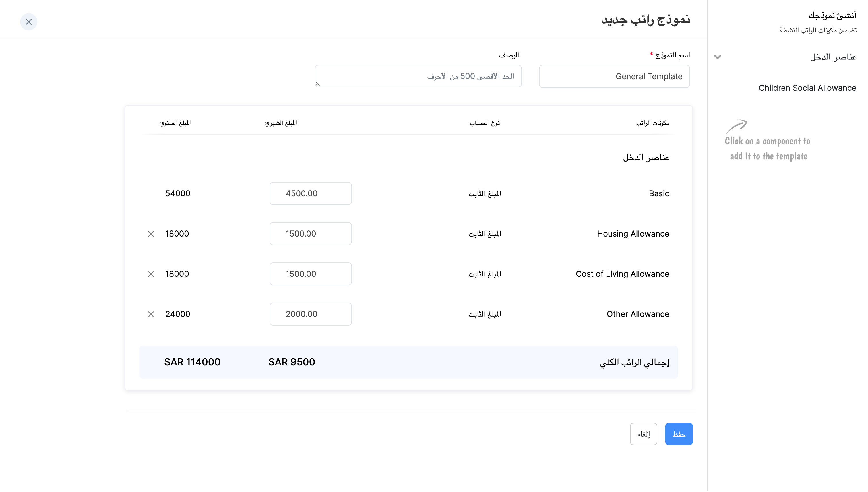Edit the Other Allowance monthly amount 2000.00
The image size is (868, 492).
click(311, 314)
